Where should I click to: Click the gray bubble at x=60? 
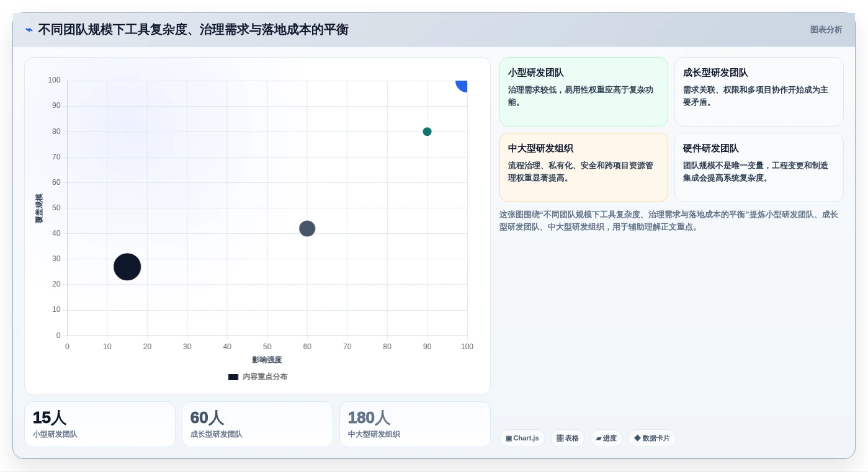point(307,228)
